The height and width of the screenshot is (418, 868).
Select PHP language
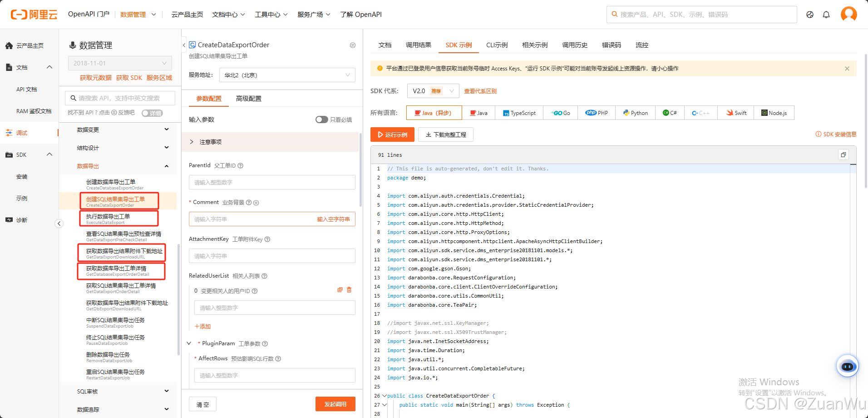tap(597, 113)
